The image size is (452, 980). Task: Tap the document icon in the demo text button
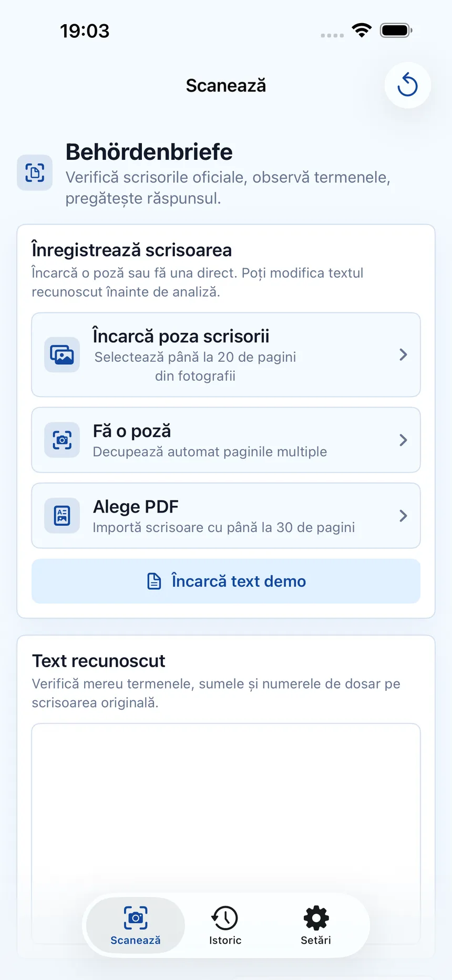tap(154, 581)
